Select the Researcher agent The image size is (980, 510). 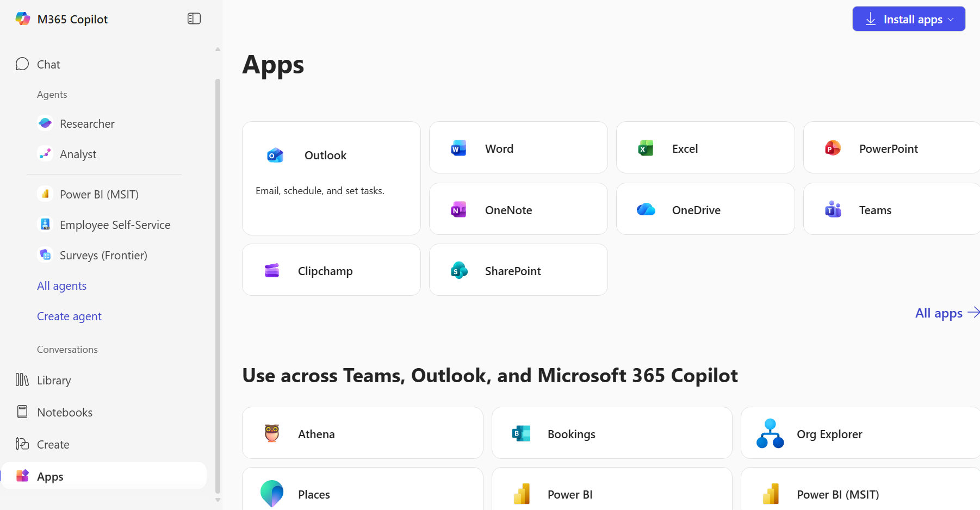tap(87, 123)
